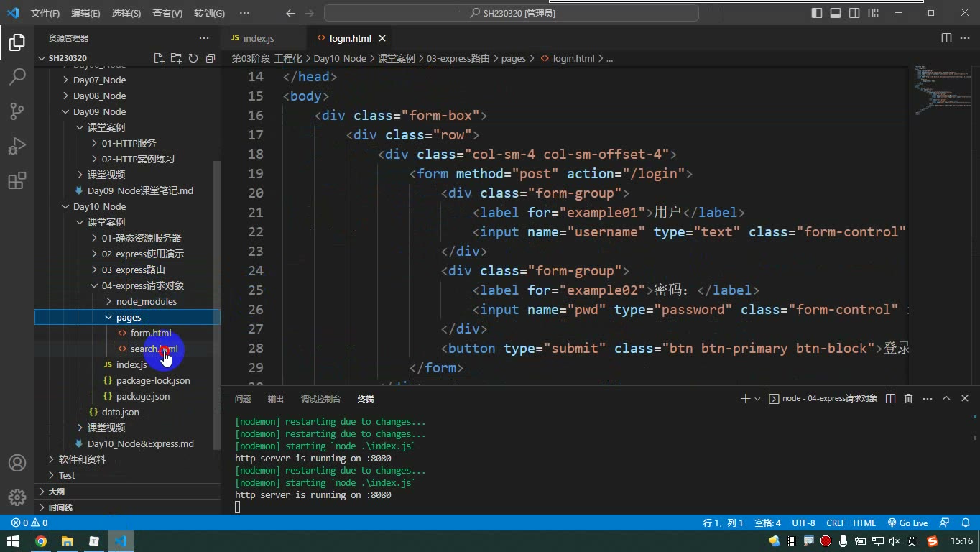
Task: Click Go Live in the status bar
Action: click(x=907, y=523)
